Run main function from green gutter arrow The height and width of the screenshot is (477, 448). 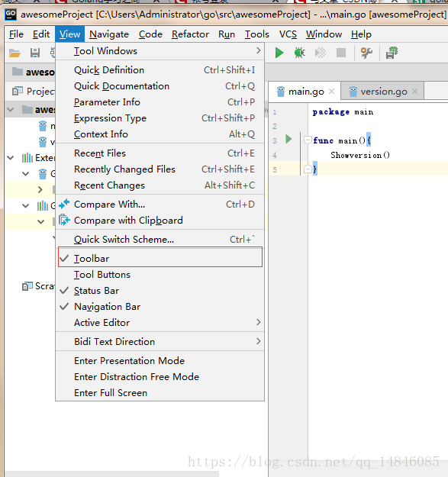[288, 140]
